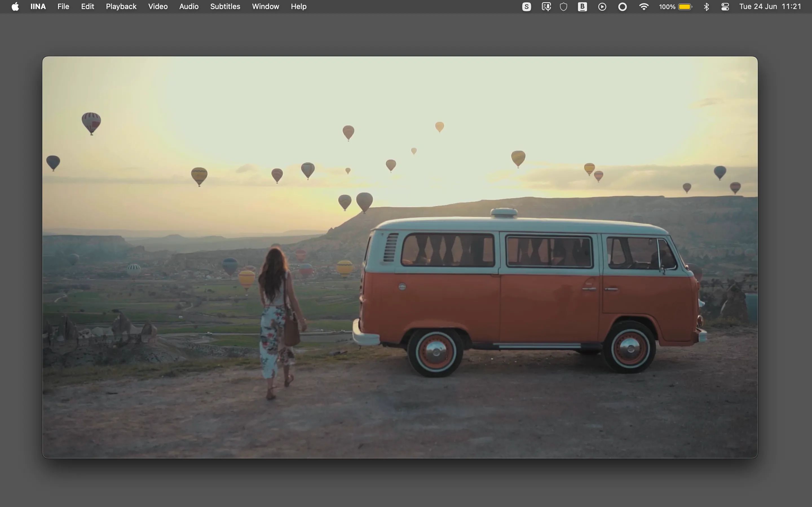
Task: Click the 'S' status bar icon
Action: tap(526, 6)
